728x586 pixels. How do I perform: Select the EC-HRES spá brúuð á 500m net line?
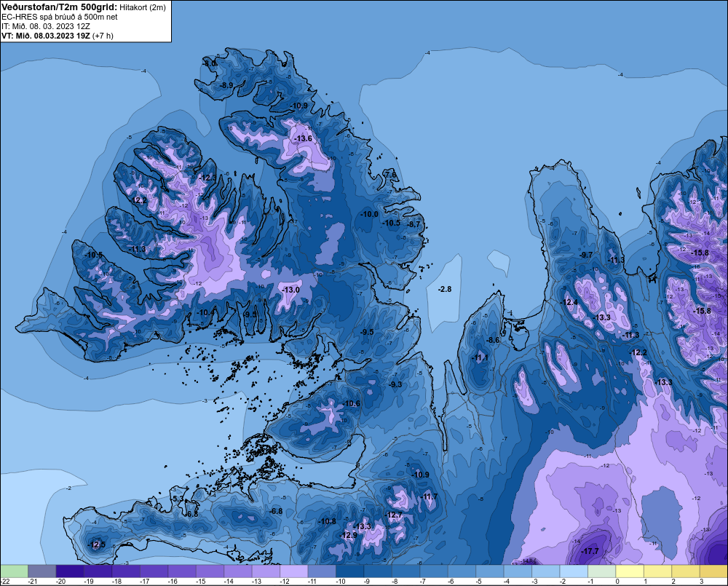pyautogui.click(x=60, y=17)
